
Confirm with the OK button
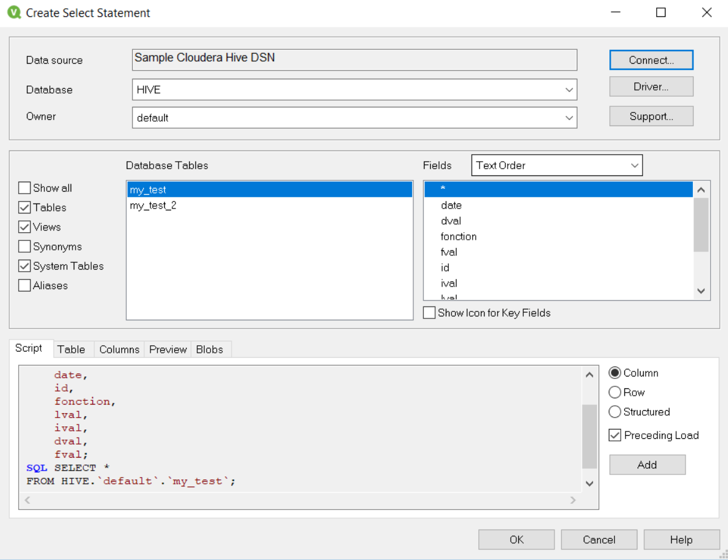coord(516,539)
